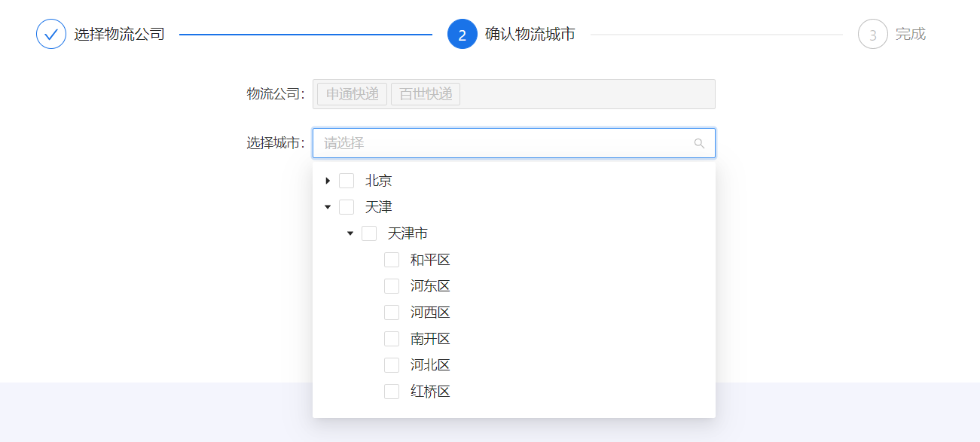Check the 南开区 checkbox
980x442 pixels.
tap(392, 339)
